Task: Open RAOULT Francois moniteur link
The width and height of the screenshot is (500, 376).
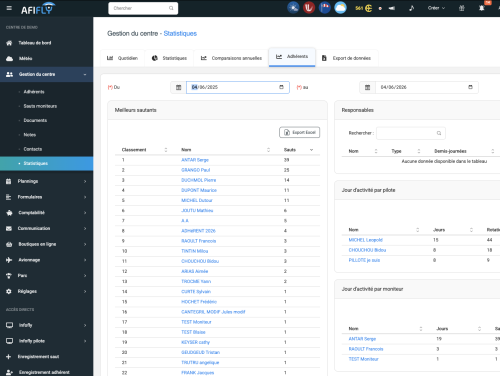Action: (x=366, y=349)
